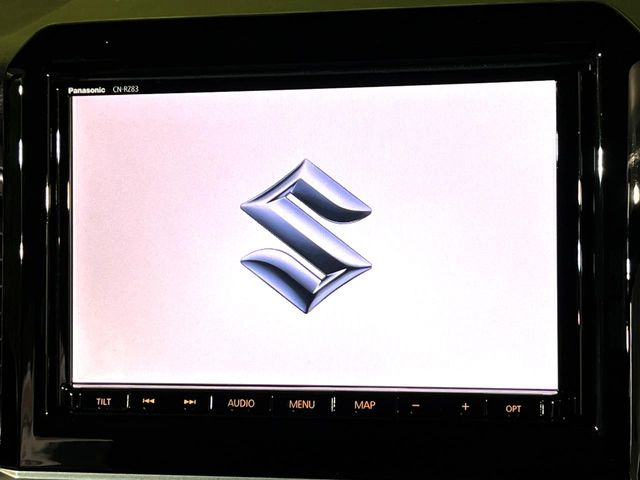Open the AUDIO source screen
Image resolution: width=640 pixels, height=480 pixels.
tap(240, 404)
